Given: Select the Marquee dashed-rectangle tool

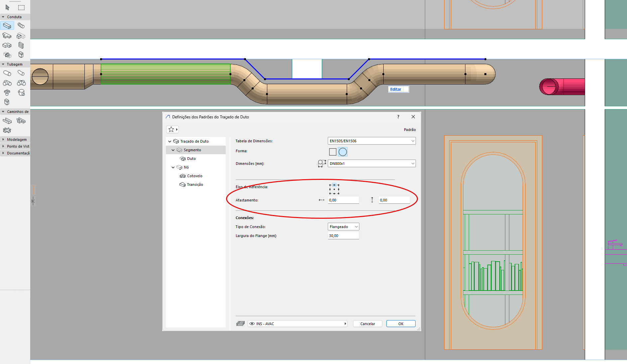Looking at the screenshot, I should click(x=21, y=7).
